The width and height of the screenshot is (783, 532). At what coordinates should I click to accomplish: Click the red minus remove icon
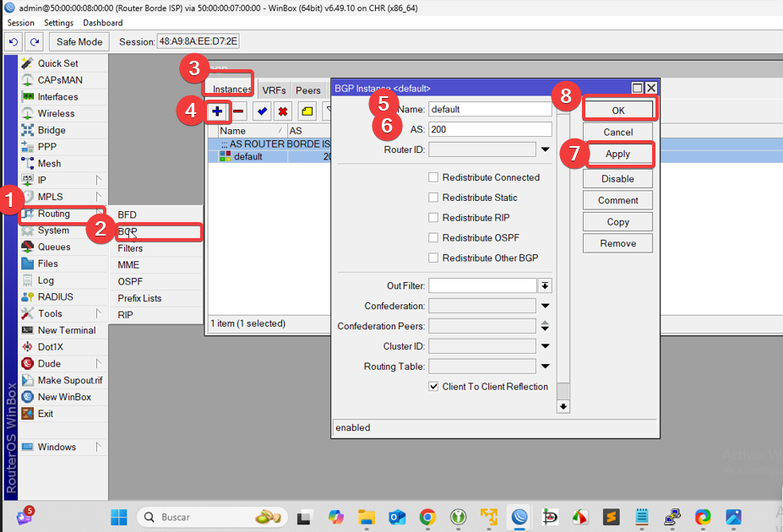coord(239,111)
